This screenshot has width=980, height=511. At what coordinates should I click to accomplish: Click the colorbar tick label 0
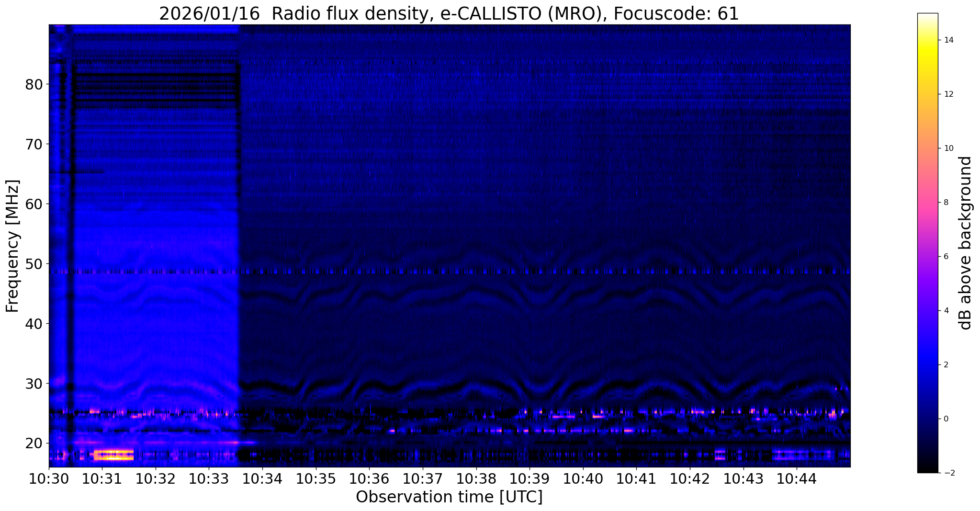click(x=945, y=419)
